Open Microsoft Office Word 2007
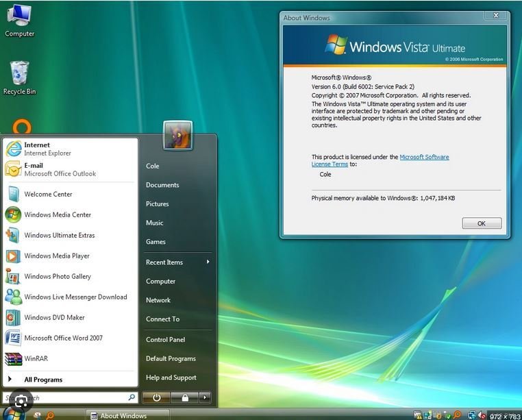 (71, 338)
